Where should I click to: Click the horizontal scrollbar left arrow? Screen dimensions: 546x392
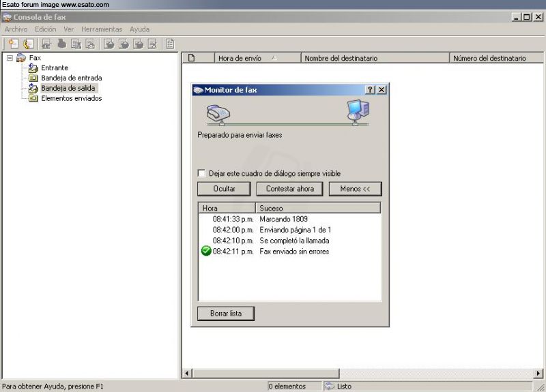pyautogui.click(x=187, y=373)
